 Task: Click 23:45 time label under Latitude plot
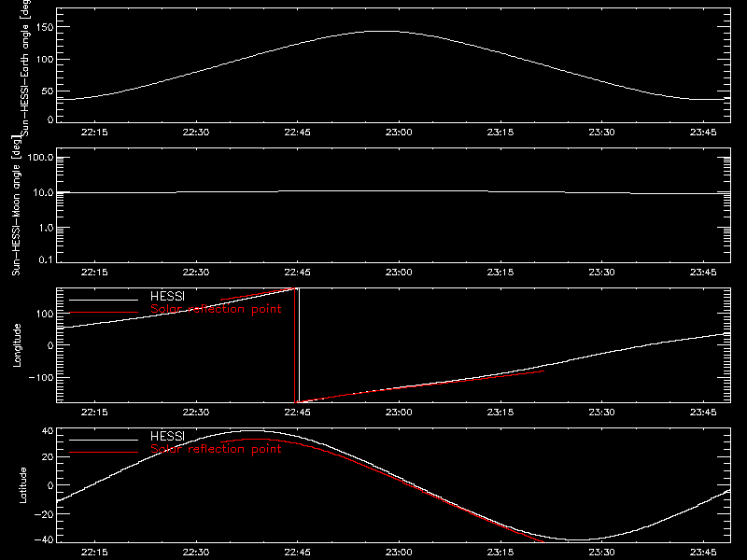[703, 553]
